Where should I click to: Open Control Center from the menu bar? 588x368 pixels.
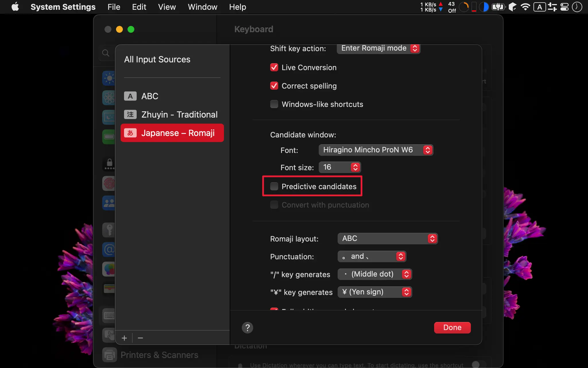pyautogui.click(x=564, y=7)
